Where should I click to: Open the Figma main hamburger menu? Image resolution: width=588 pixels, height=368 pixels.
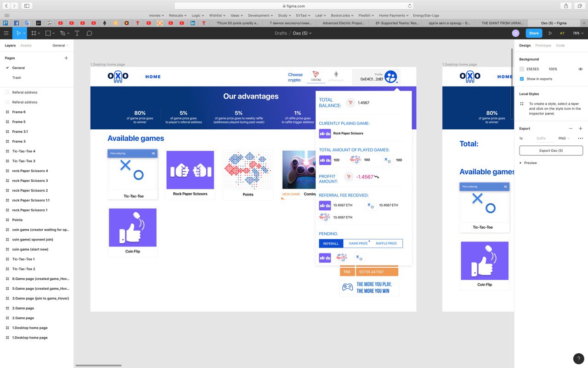coord(6,33)
